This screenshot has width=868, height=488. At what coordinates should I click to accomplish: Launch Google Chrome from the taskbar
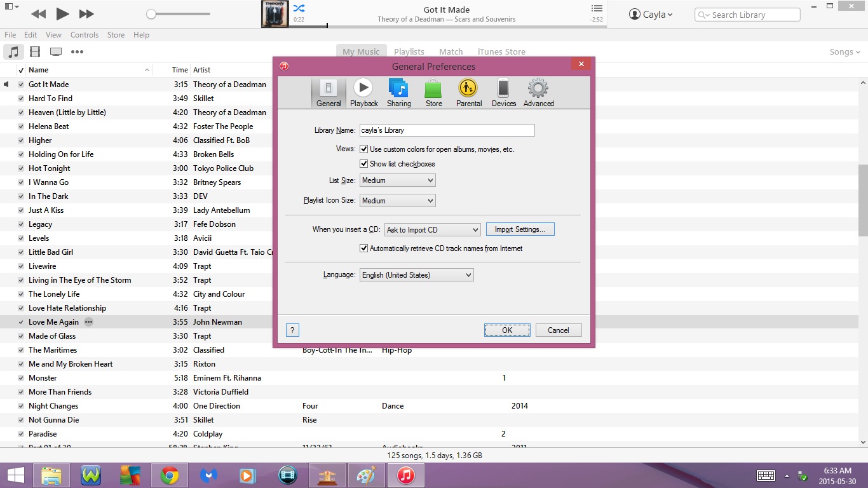[169, 476]
